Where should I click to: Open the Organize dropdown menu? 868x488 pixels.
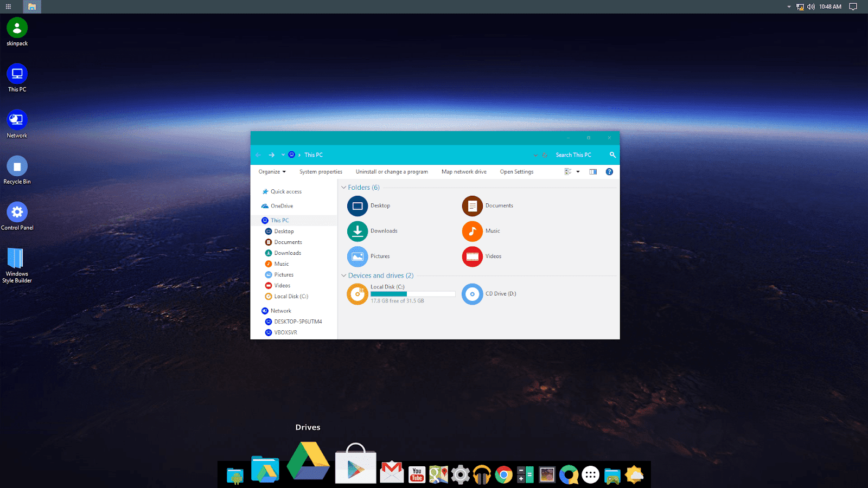tap(271, 171)
